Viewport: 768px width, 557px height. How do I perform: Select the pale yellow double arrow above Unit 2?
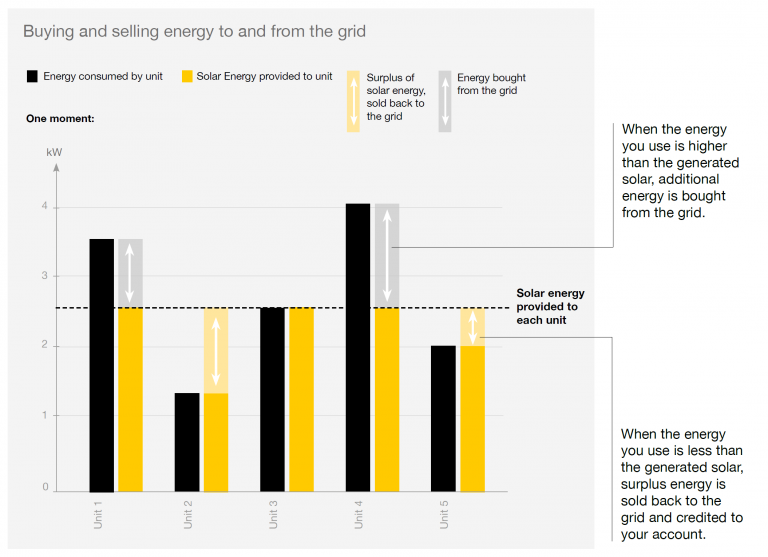(x=216, y=351)
